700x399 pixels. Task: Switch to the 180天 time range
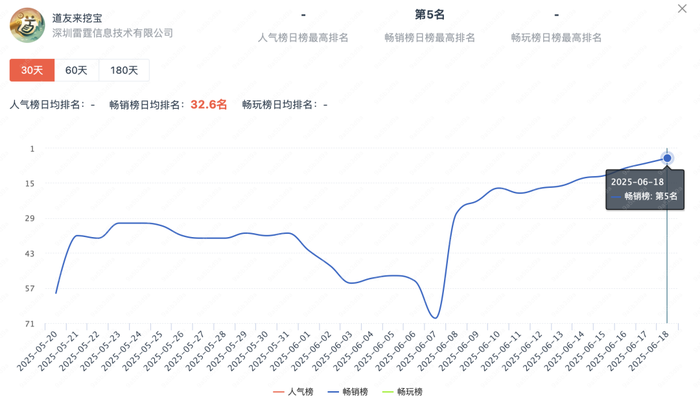pos(124,70)
